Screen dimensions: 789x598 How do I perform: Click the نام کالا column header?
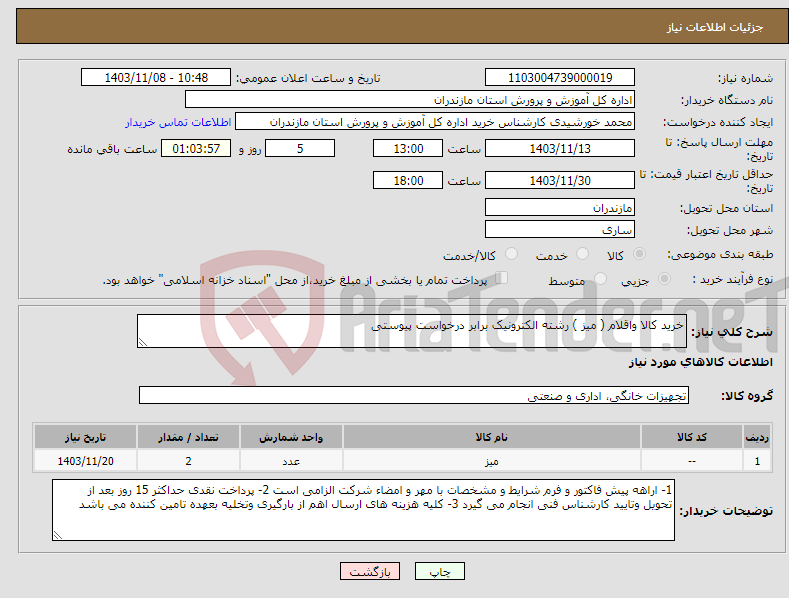pos(492,437)
